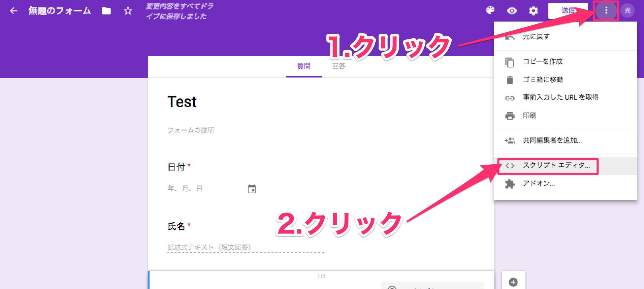Click the puzzle piece icon beside アドオン

pyautogui.click(x=510, y=184)
